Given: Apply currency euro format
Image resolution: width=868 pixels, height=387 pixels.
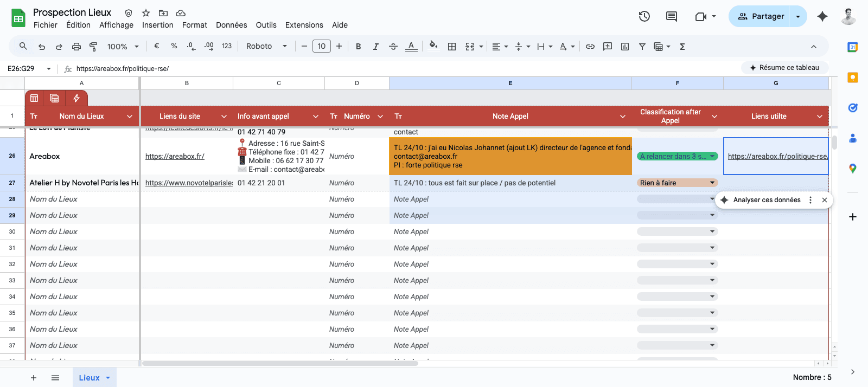Looking at the screenshot, I should click(x=157, y=47).
